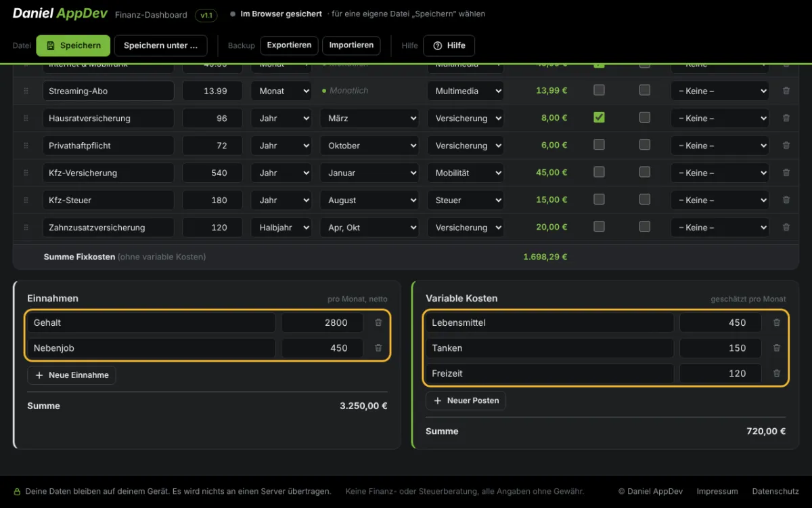Click Exportieren backup button
This screenshot has width=812, height=508.
coord(289,45)
